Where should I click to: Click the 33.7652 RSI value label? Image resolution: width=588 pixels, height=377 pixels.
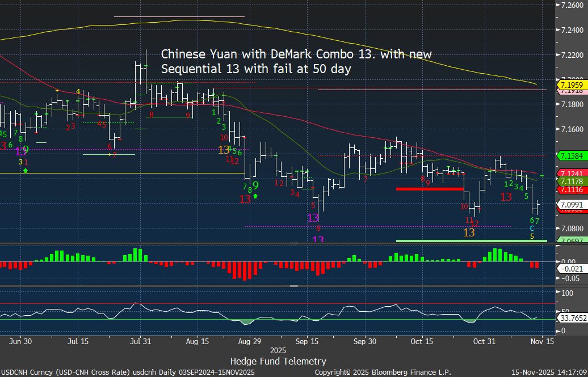coord(572,319)
